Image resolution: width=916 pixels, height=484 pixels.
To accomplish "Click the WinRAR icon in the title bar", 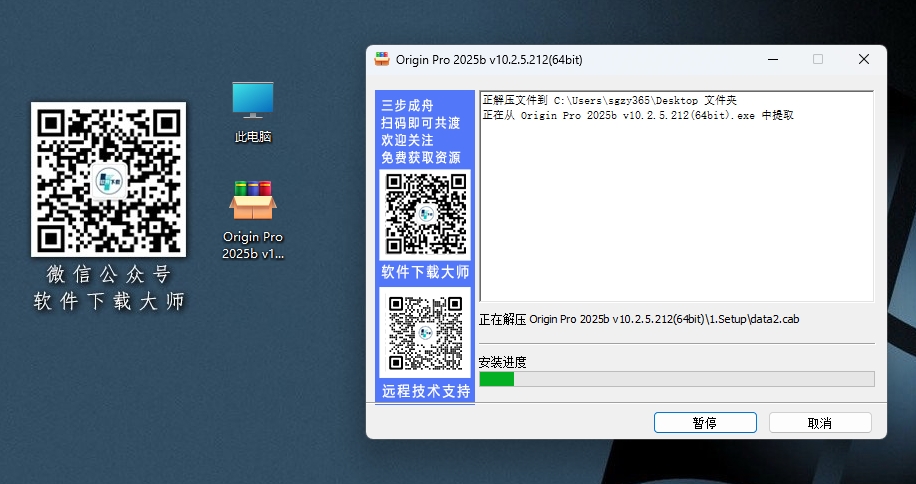I will 382,60.
